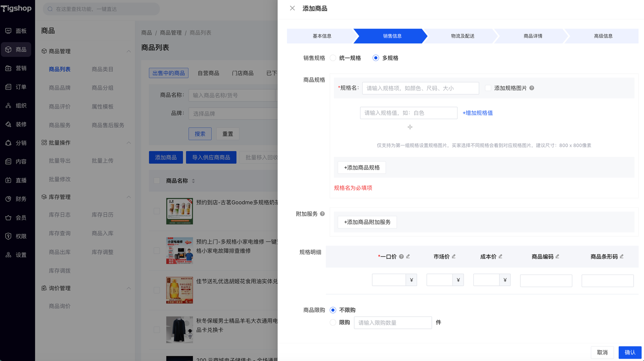Collapse the 批量操作 sidebar group
Image resolution: width=644 pixels, height=361 pixels.
point(129,143)
